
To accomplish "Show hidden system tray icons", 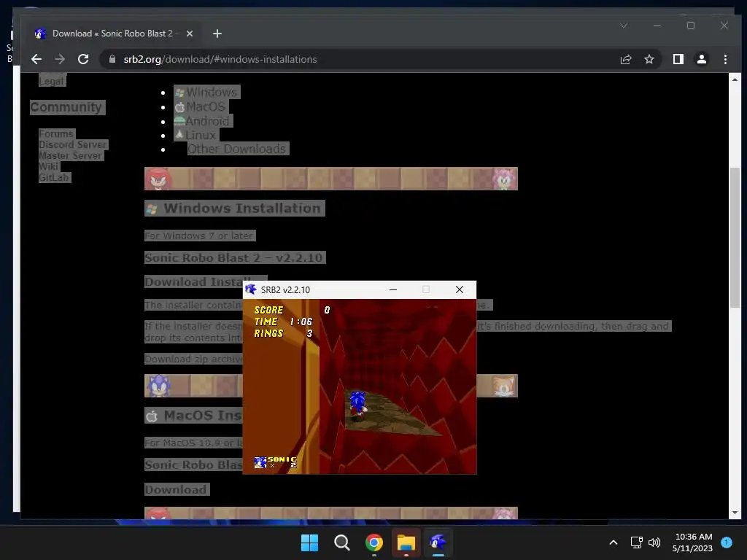I will [614, 542].
